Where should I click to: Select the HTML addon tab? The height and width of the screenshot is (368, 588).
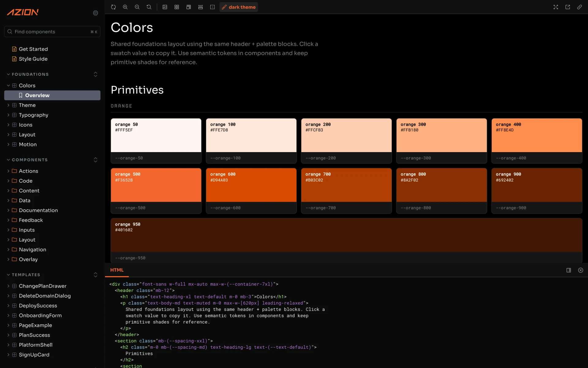(117, 270)
